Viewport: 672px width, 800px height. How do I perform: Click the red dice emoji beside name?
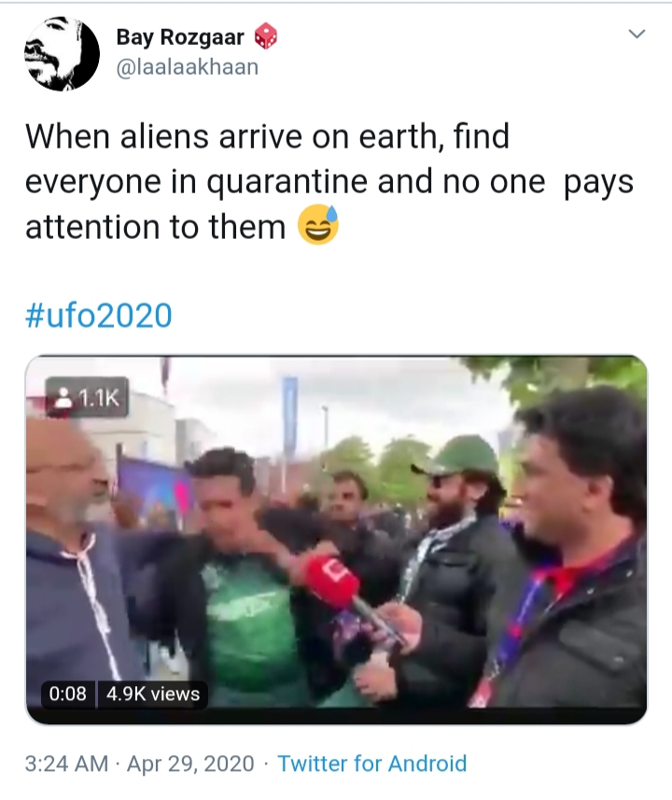point(265,36)
